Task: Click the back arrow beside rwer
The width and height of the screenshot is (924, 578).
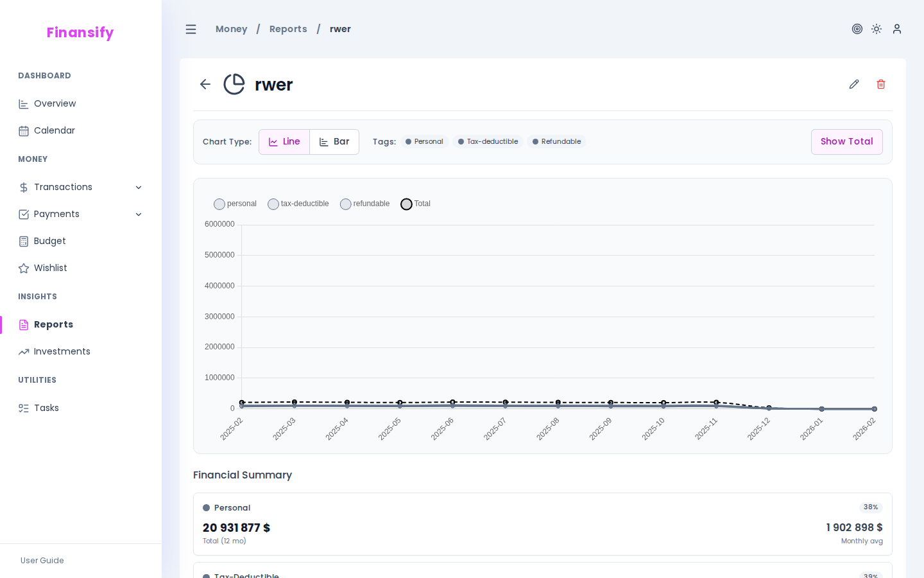Action: (205, 84)
